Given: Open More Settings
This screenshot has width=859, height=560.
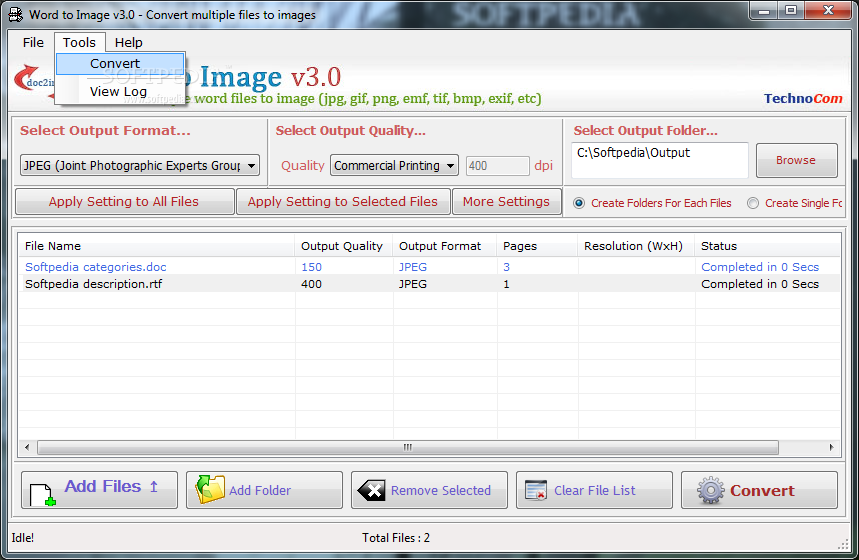Looking at the screenshot, I should pos(506,202).
